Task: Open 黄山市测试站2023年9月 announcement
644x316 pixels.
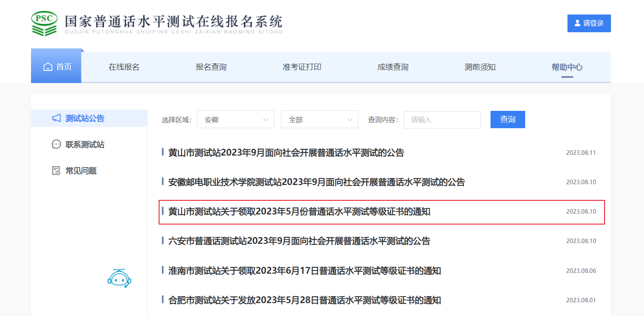Action: click(286, 153)
